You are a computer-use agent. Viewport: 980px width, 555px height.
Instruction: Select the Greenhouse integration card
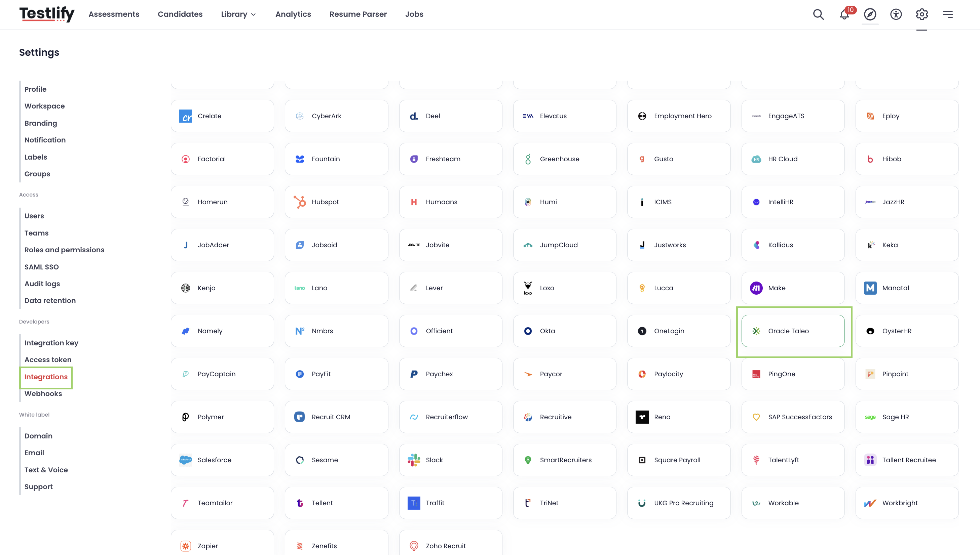coord(565,159)
